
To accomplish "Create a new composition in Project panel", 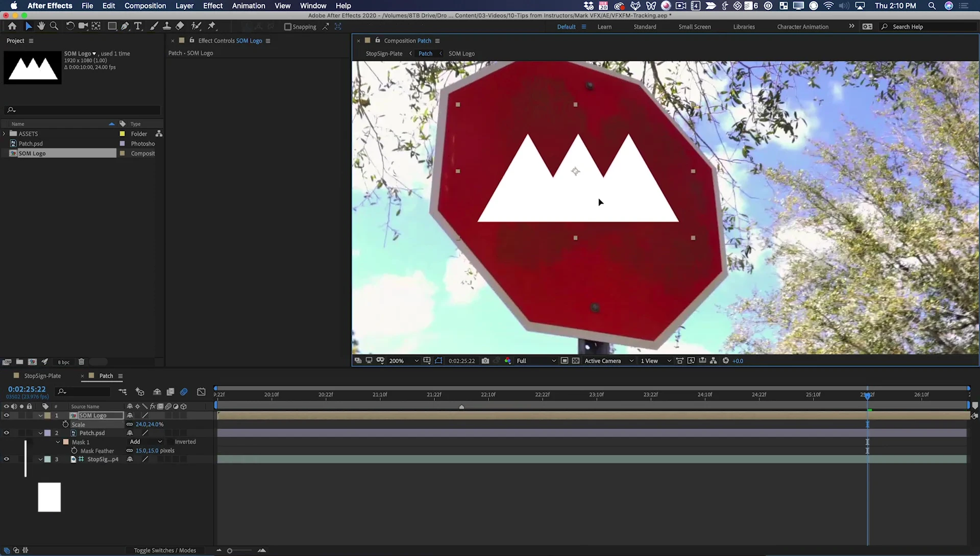I will [32, 362].
